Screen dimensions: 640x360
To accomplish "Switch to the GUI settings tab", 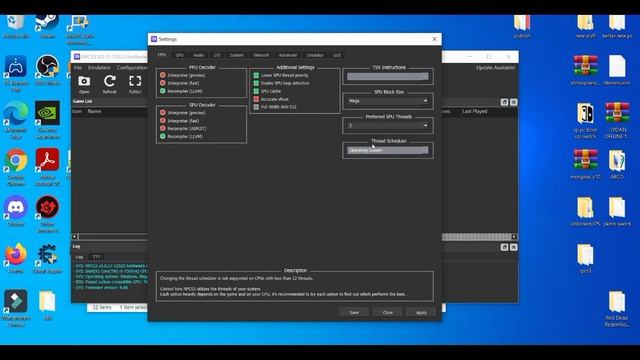I will (x=337, y=55).
